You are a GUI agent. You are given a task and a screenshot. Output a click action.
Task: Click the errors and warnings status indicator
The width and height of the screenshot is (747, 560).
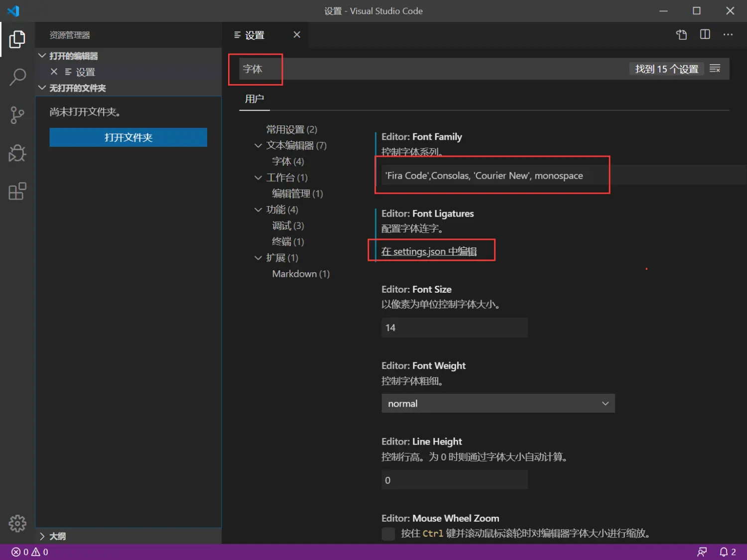30,552
